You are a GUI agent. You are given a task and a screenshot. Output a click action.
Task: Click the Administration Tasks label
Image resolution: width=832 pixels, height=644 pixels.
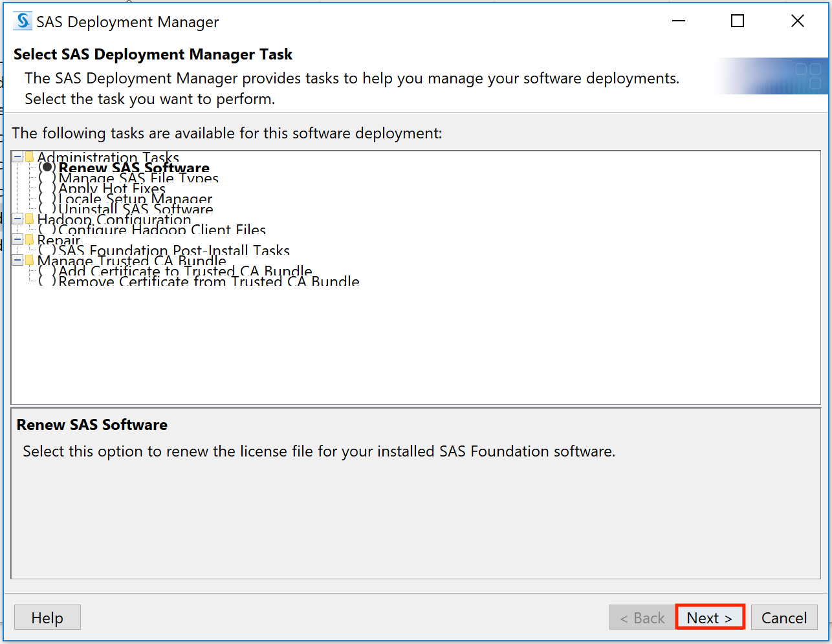[x=108, y=157]
